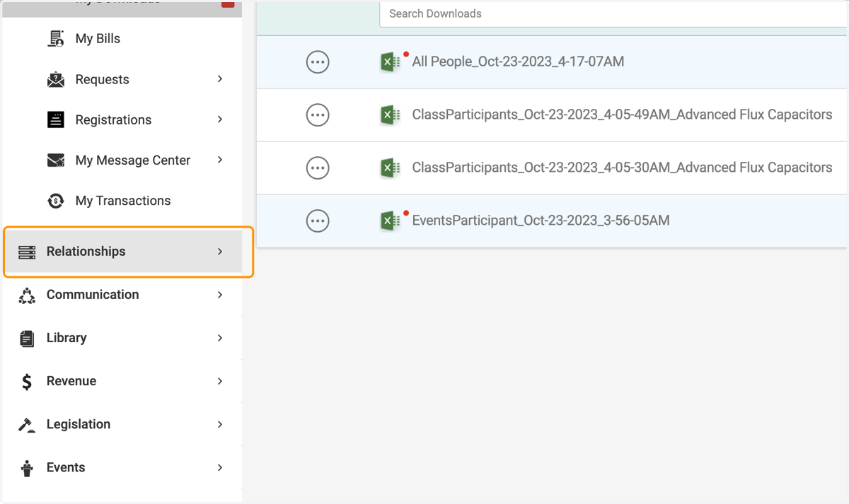Open options for ClassParticipants 4-05-30AM file
This screenshot has height=504, width=849.
click(318, 168)
